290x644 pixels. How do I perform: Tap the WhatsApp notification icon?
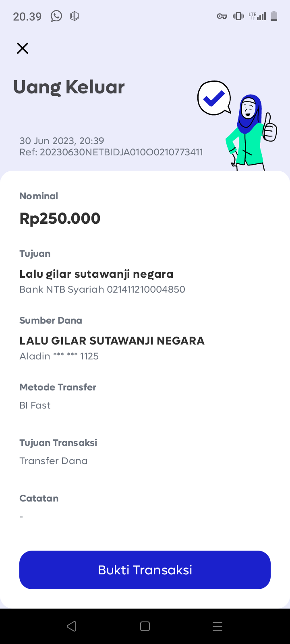click(56, 16)
